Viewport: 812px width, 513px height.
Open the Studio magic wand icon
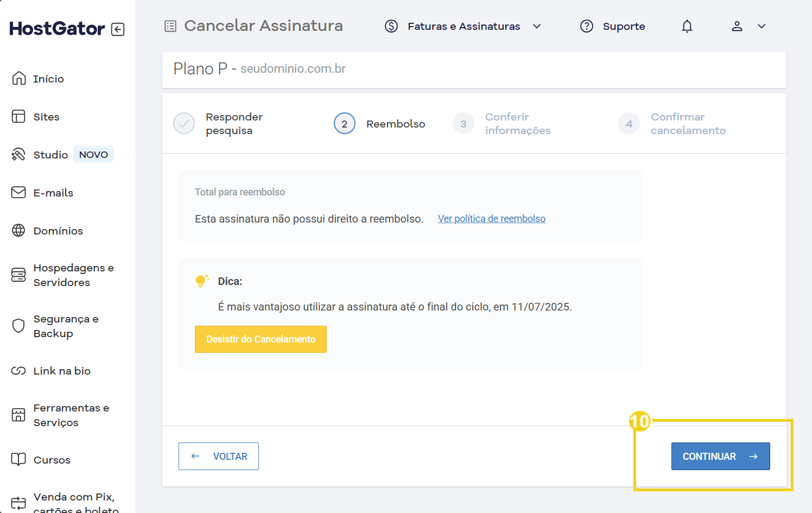tap(18, 154)
